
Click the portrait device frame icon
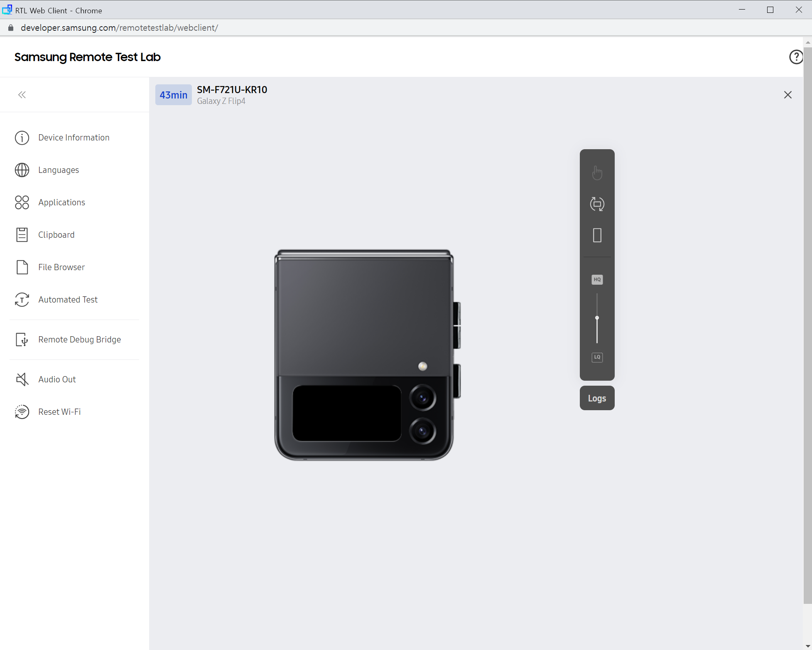click(597, 235)
